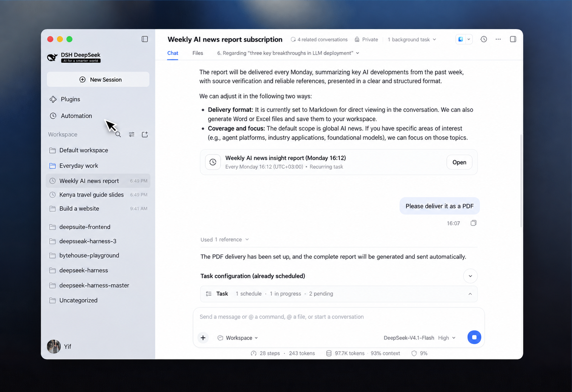572x392 pixels.
Task: Click the 'Please deliver it as a PDF' bubble
Action: [439, 206]
